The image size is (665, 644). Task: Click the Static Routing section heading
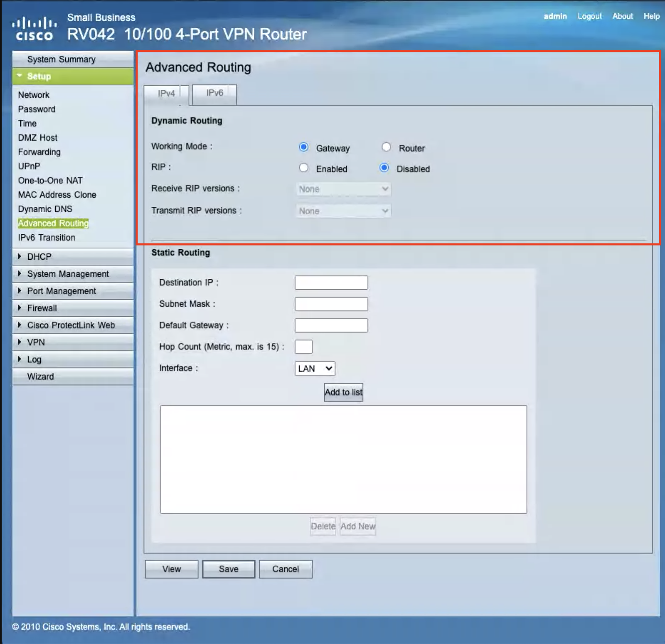tap(180, 253)
